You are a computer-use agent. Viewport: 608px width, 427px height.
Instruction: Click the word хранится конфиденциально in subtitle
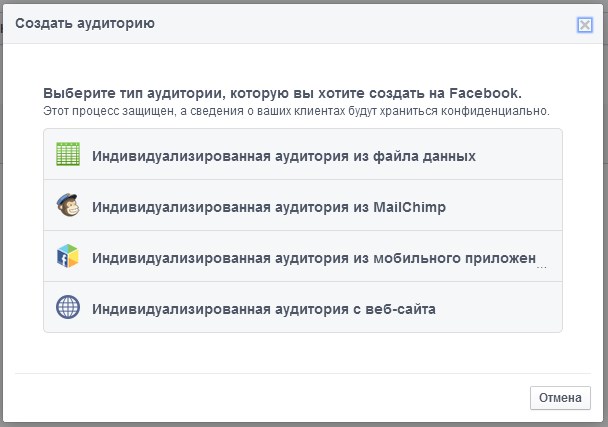point(464,111)
